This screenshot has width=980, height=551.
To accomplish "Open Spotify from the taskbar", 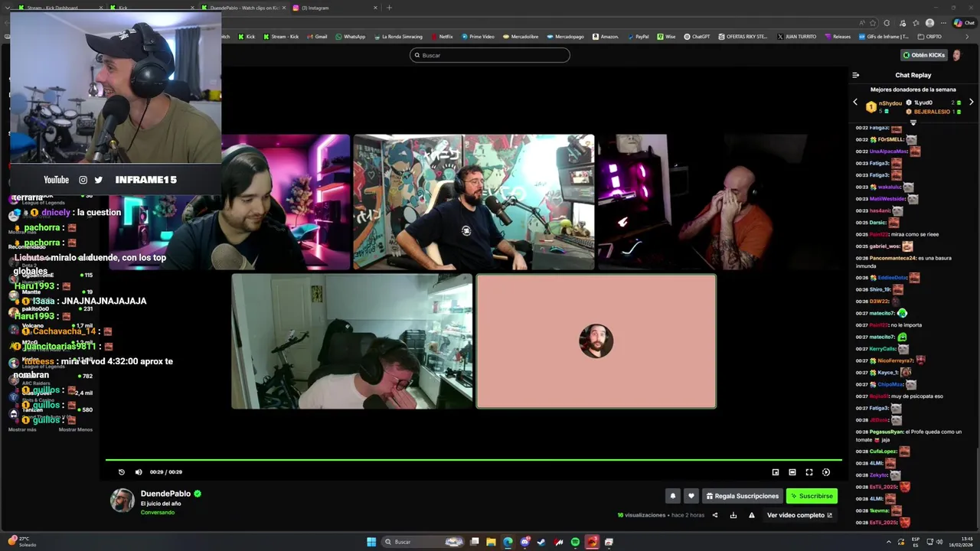I will coord(575,542).
